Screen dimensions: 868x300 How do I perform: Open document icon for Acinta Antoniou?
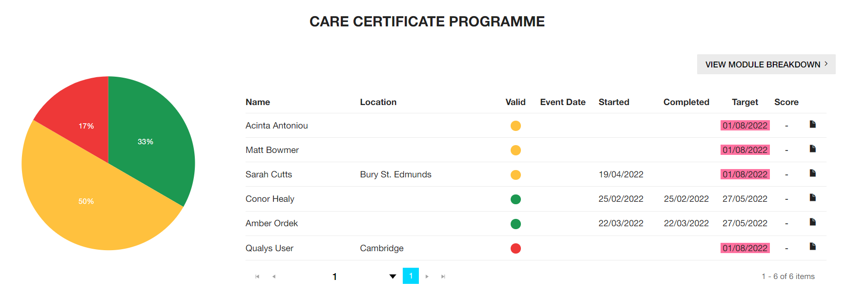click(812, 124)
